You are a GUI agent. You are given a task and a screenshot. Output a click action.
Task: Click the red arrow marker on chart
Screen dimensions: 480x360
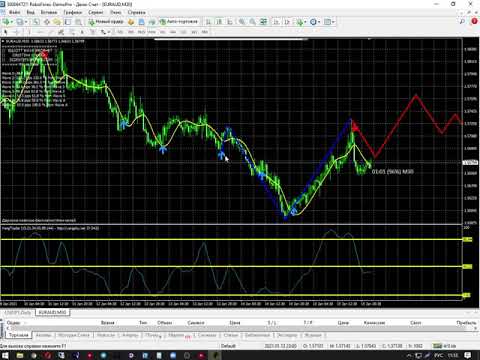pyautogui.click(x=355, y=127)
